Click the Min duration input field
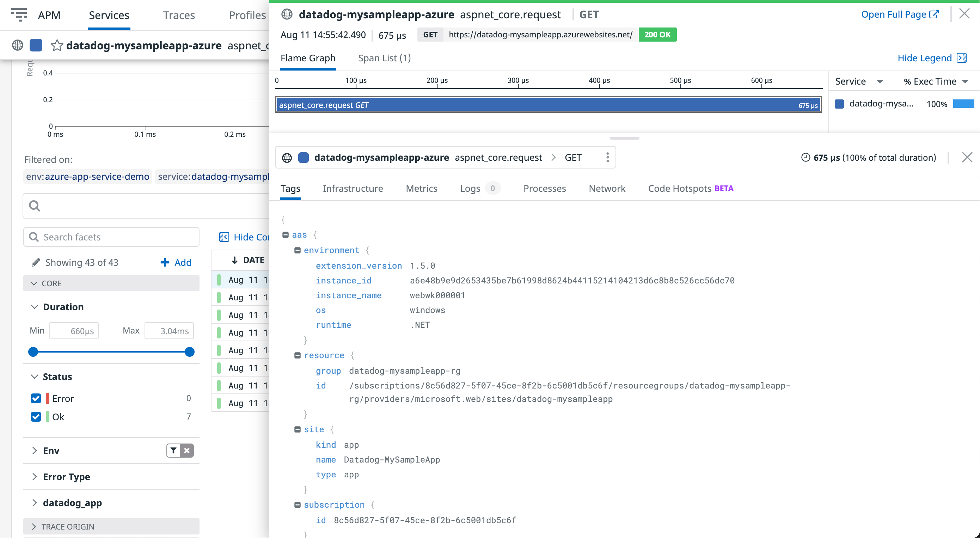The width and height of the screenshot is (980, 538). coord(74,331)
